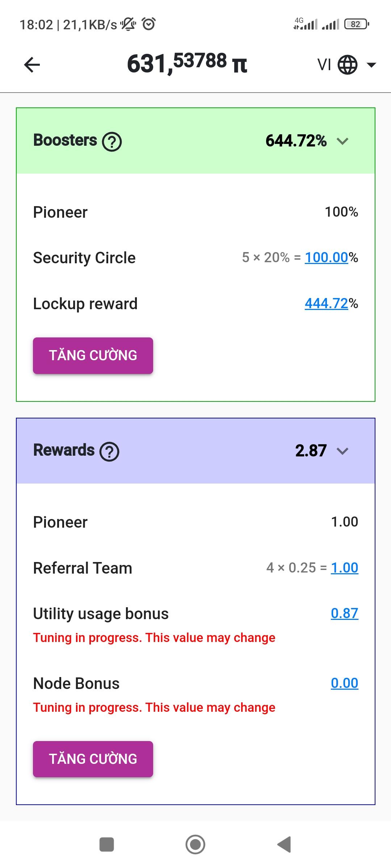Open Security Circle 100.00 link
This screenshot has width=391, height=868.
pyautogui.click(x=326, y=258)
